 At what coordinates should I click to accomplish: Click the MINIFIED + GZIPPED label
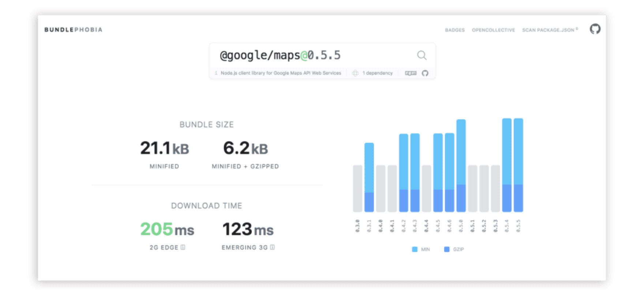click(x=245, y=166)
